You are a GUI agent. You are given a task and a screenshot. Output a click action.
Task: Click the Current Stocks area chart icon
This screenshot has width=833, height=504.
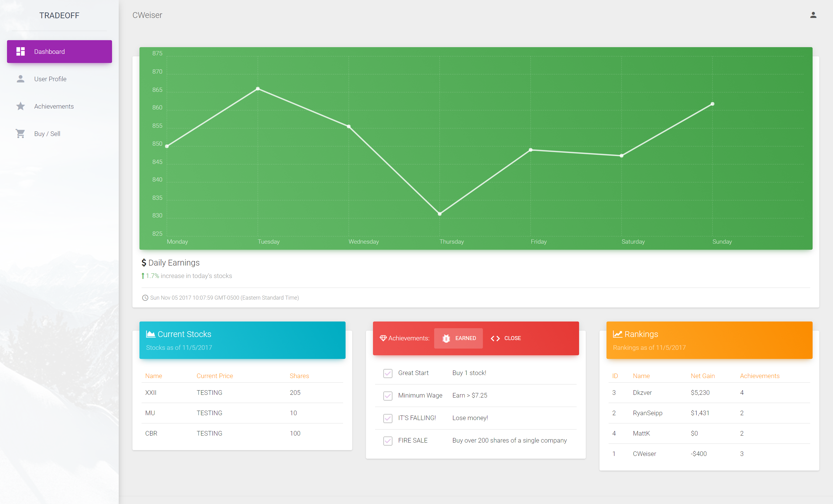150,334
